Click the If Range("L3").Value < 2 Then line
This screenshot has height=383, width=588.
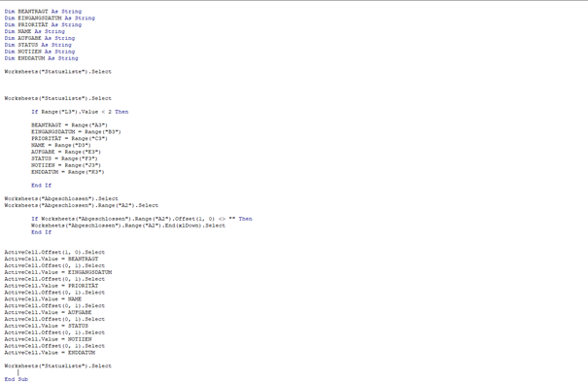pyautogui.click(x=80, y=112)
